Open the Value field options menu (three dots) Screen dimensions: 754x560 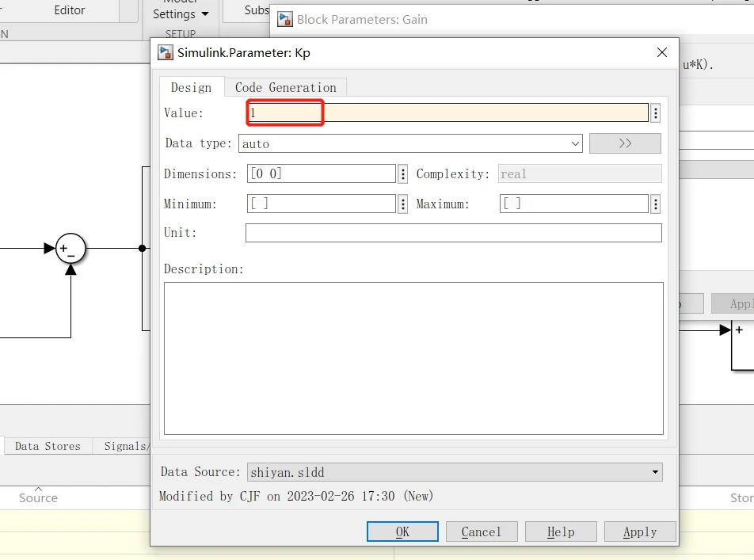(656, 113)
